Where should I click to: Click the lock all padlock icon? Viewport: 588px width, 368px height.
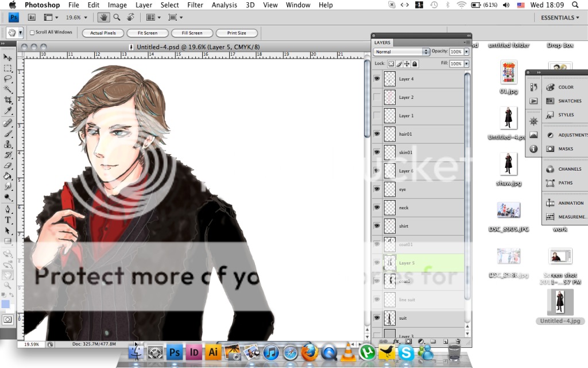coord(415,64)
